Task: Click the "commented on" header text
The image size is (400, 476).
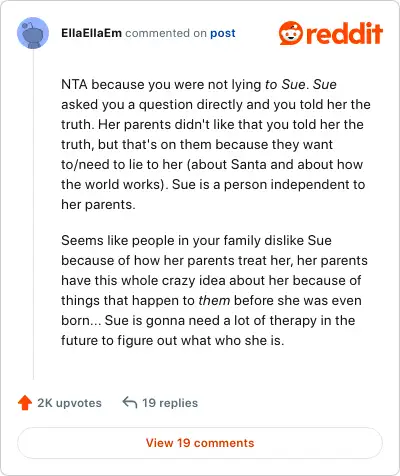Action: [x=166, y=33]
